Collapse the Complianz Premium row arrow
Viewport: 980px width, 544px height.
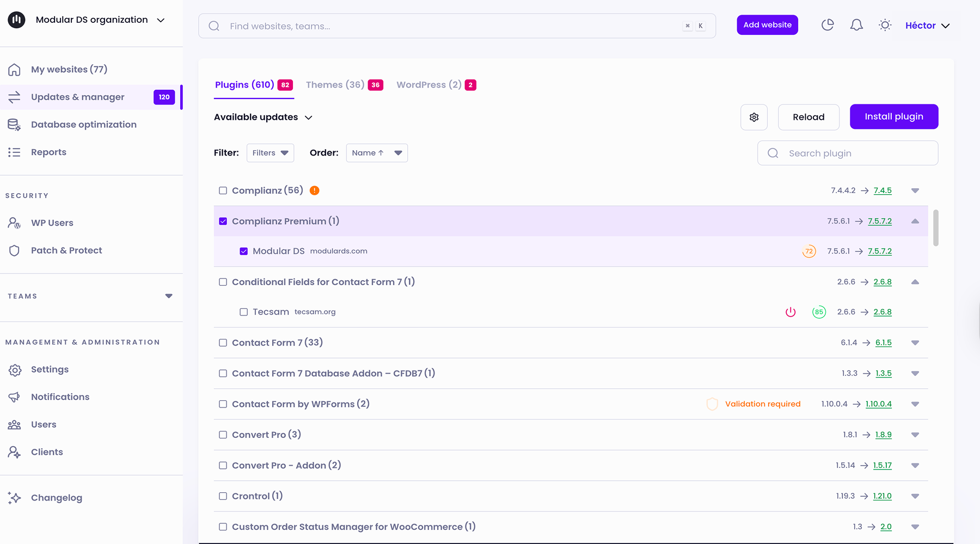coord(915,221)
